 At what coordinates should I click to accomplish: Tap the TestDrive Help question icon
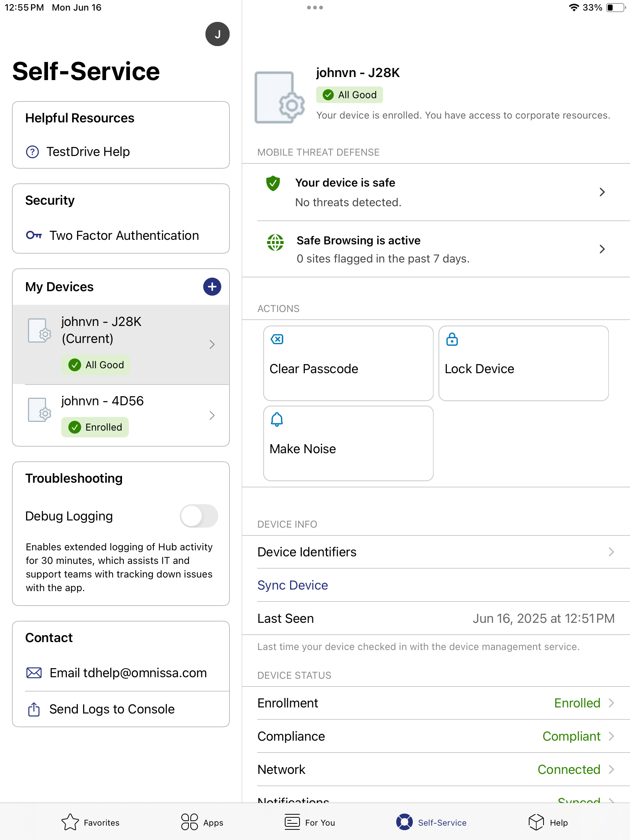[32, 152]
